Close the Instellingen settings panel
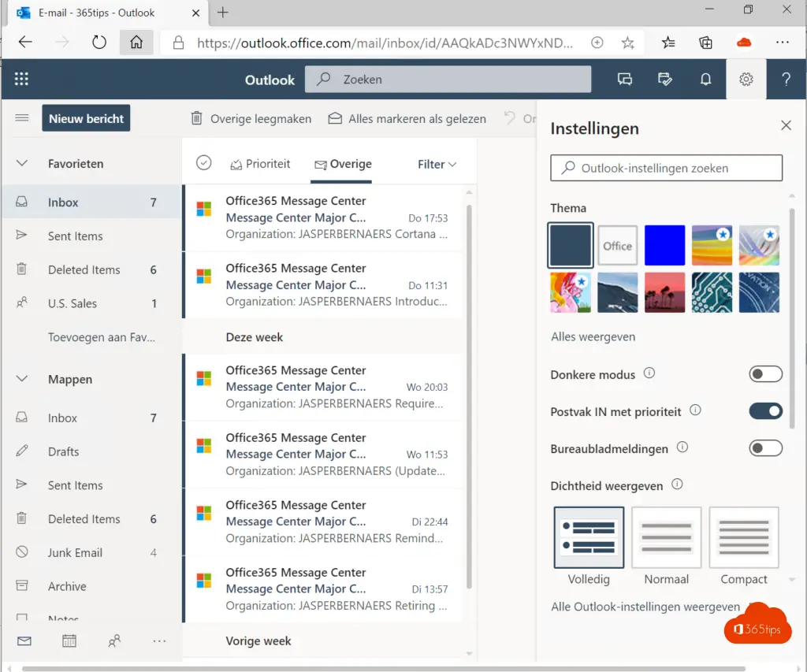This screenshot has height=672, width=807. pyautogui.click(x=786, y=125)
